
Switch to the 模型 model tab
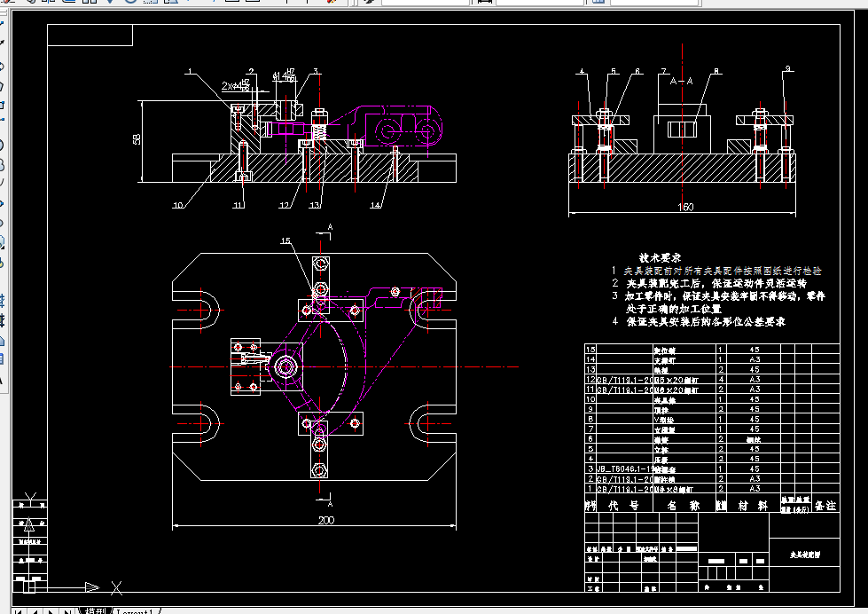tap(95, 610)
